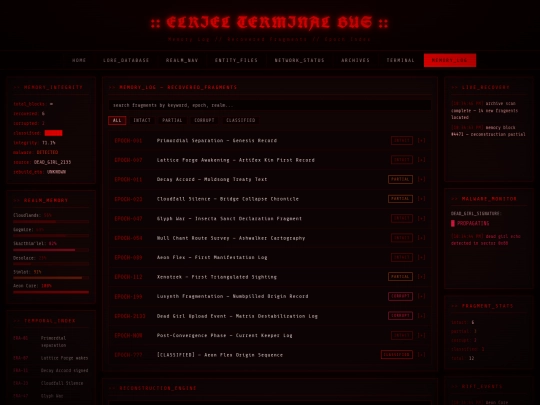Screen dimensions: 540x405
Task: Click the 'Cloudfall Silence' temporal index entry
Action: click(x=62, y=383)
